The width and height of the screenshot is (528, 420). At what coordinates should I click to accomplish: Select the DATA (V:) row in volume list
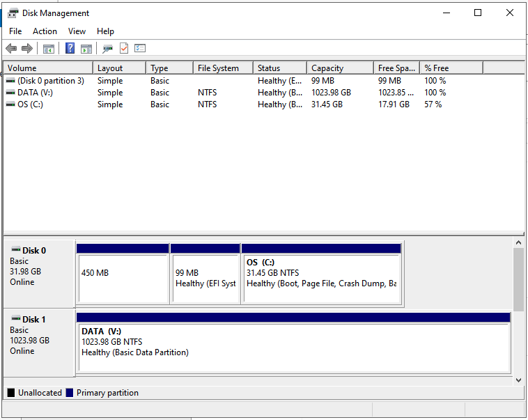point(35,93)
